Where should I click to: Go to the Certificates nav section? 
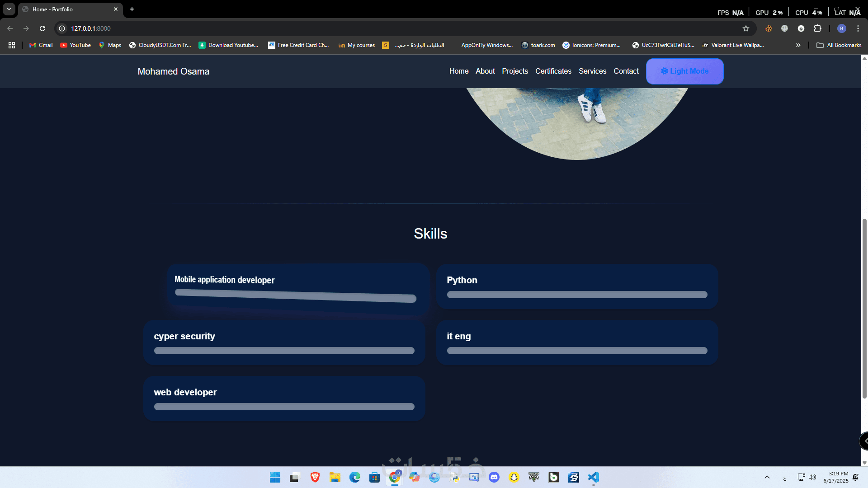click(553, 71)
